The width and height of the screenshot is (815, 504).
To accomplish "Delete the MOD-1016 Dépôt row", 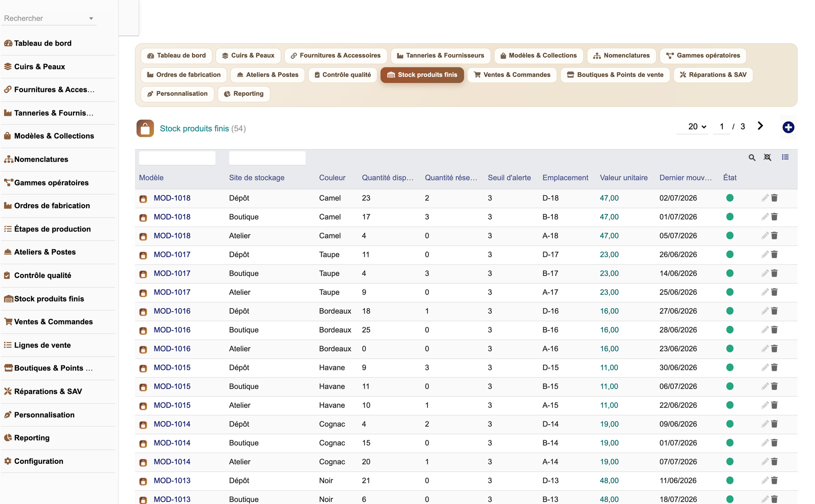I will [x=774, y=311].
